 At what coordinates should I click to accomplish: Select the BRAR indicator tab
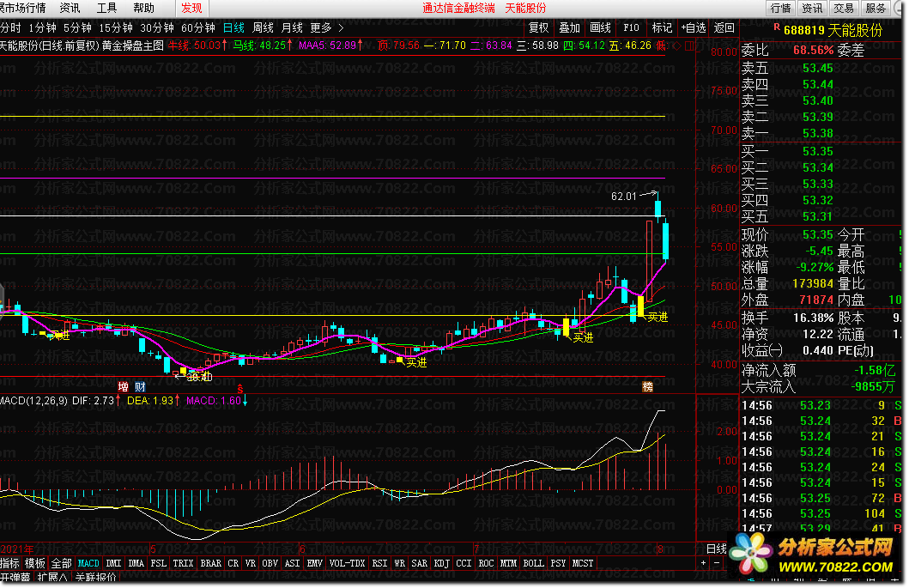[211, 563]
